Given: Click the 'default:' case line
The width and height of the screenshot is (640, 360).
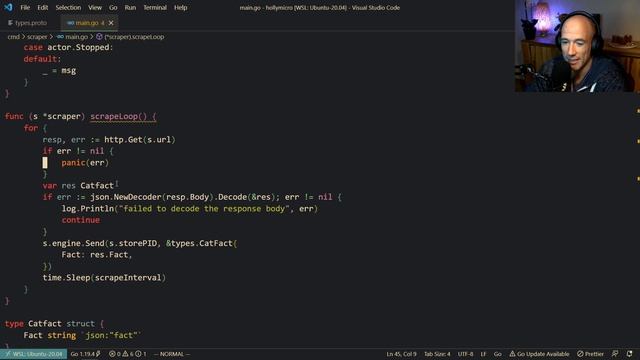Looking at the screenshot, I should pos(42,59).
